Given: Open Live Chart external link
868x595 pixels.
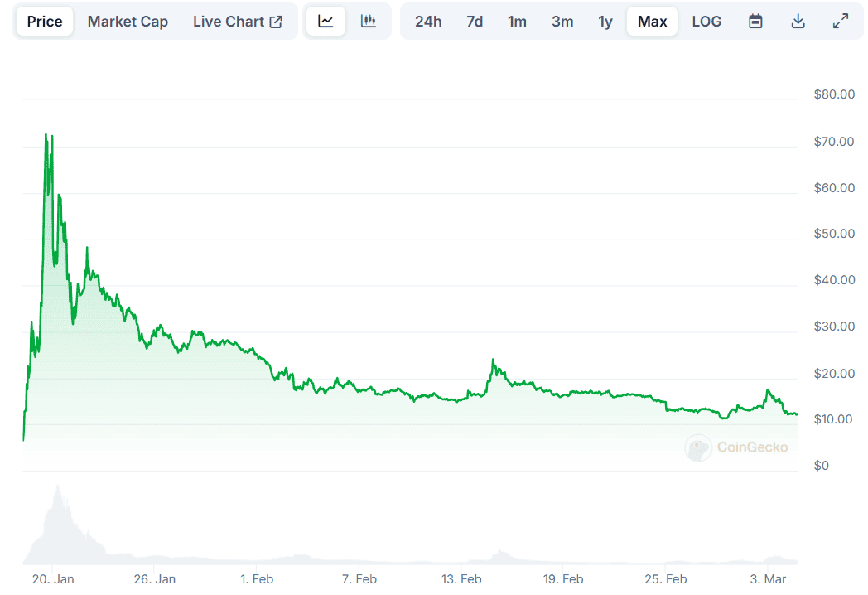Looking at the screenshot, I should pyautogui.click(x=238, y=22).
